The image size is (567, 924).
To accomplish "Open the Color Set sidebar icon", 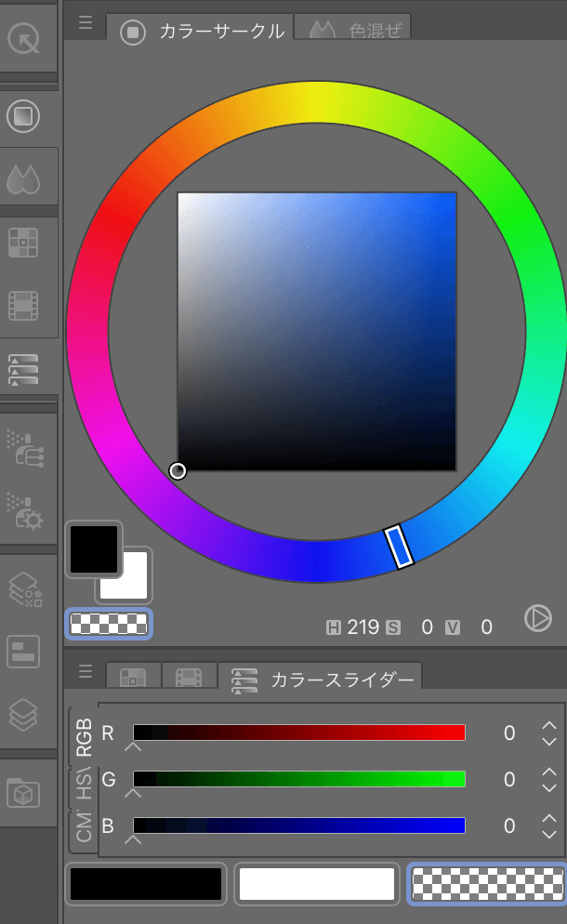I will [x=23, y=243].
